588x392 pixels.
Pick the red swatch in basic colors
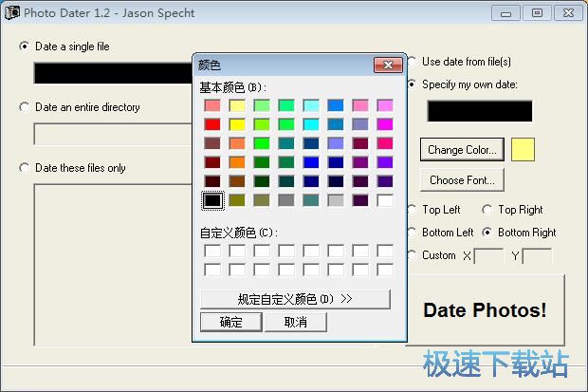211,124
